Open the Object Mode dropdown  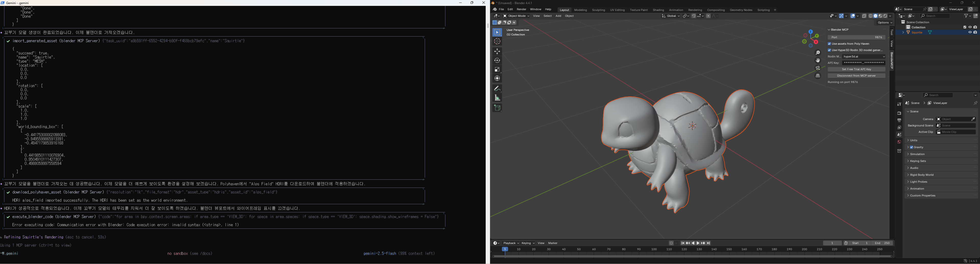516,16
